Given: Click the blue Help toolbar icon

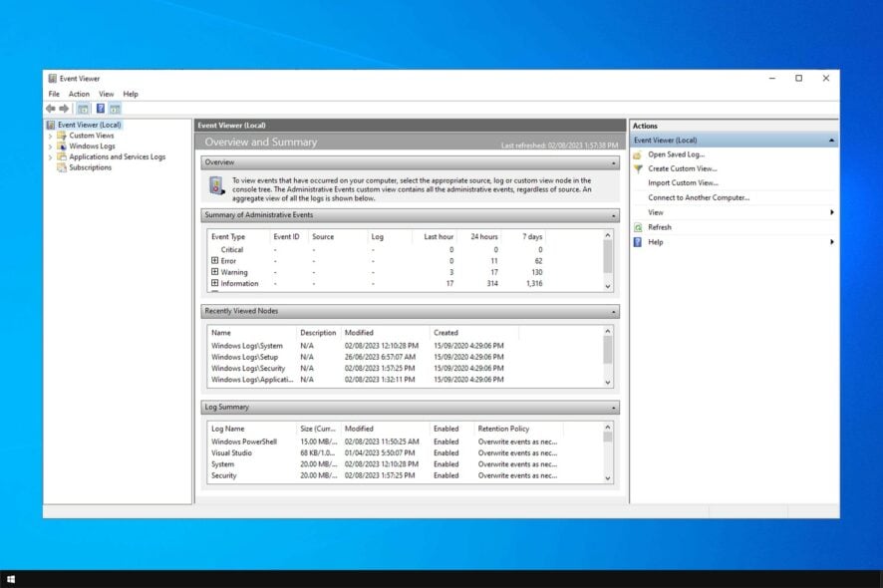Looking at the screenshot, I should click(101, 109).
